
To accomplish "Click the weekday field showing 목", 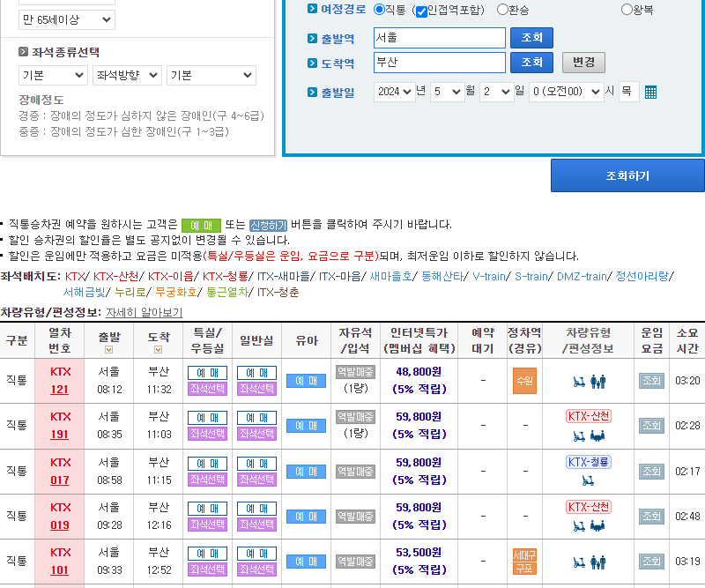I will click(629, 92).
